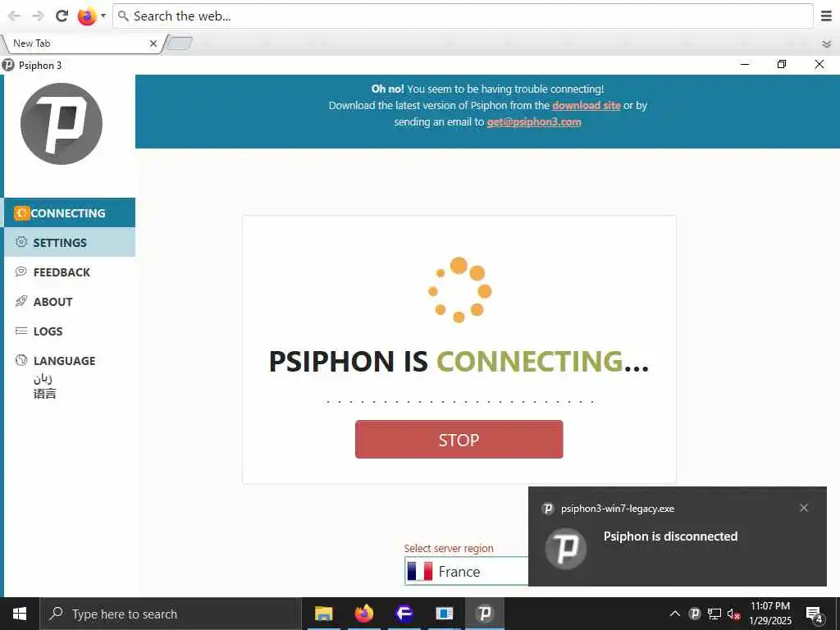The width and height of the screenshot is (840, 630).
Task: Open the server region dropdown showing France
Action: coord(466,571)
